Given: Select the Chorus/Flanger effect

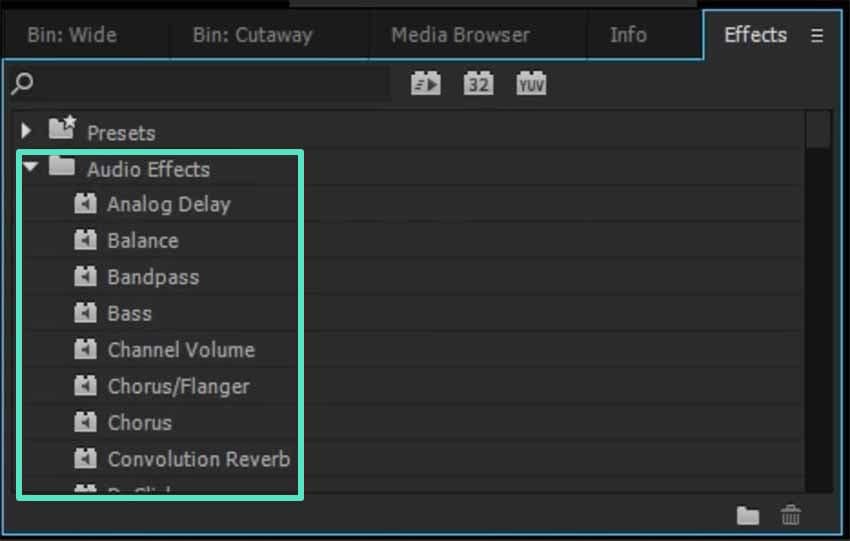Looking at the screenshot, I should coord(178,386).
